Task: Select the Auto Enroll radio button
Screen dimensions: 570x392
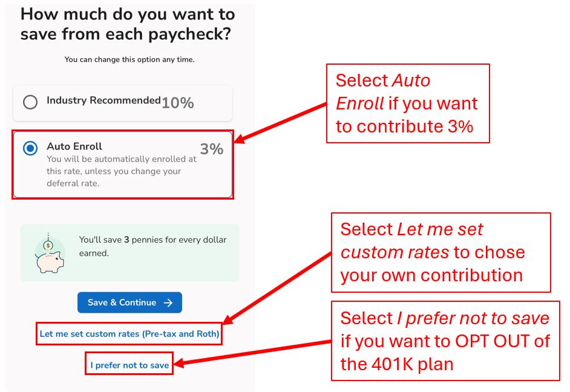Action: click(x=30, y=148)
